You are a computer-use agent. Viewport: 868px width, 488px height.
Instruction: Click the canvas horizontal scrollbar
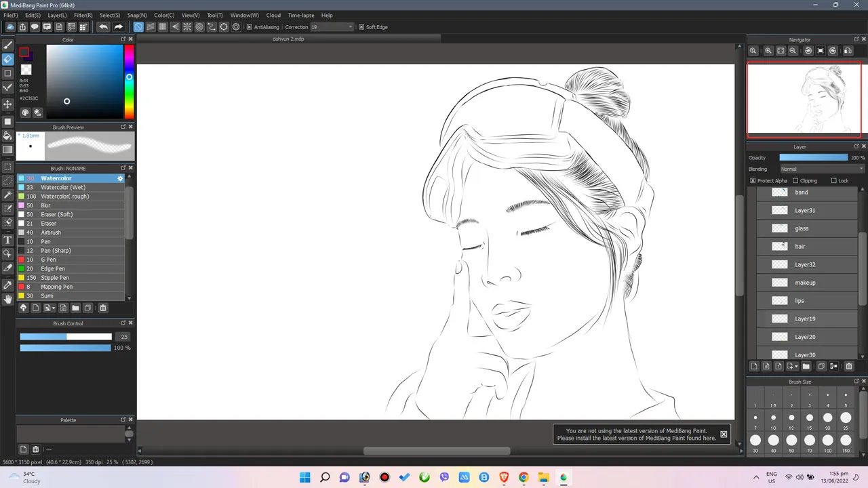437,451
